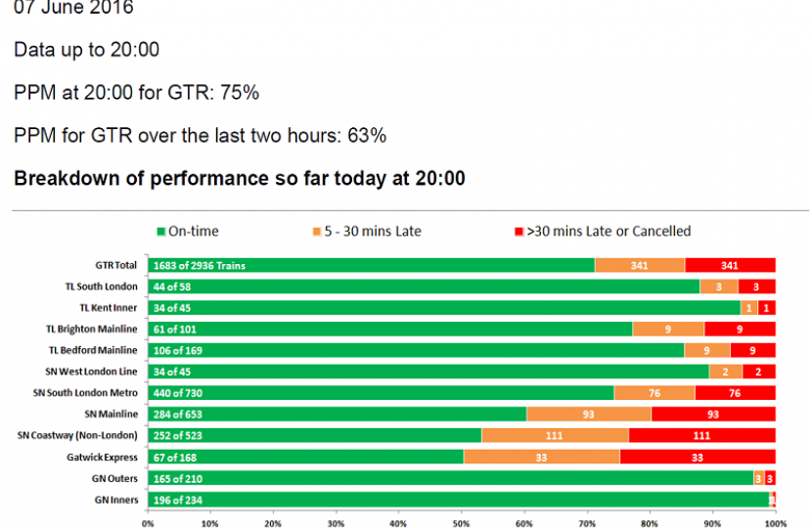Screen dimensions: 812x528
Task: Click the red segment of the SN Coastway bar
Action: tap(701, 435)
